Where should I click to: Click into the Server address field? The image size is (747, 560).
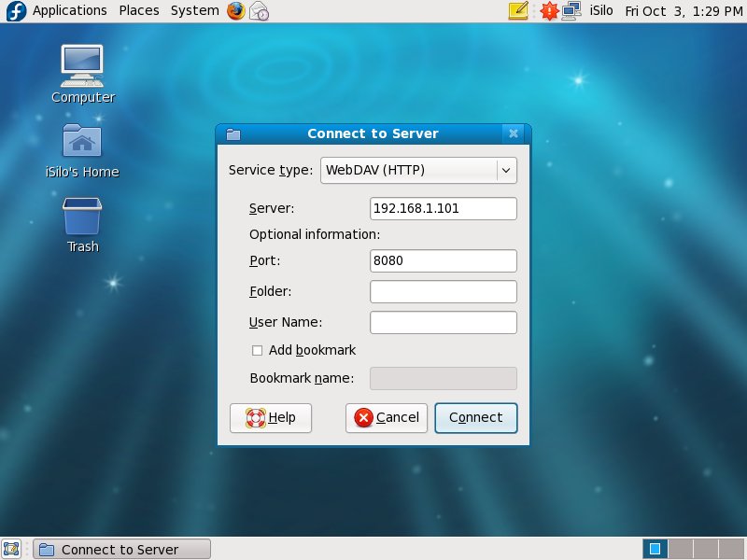click(x=443, y=208)
